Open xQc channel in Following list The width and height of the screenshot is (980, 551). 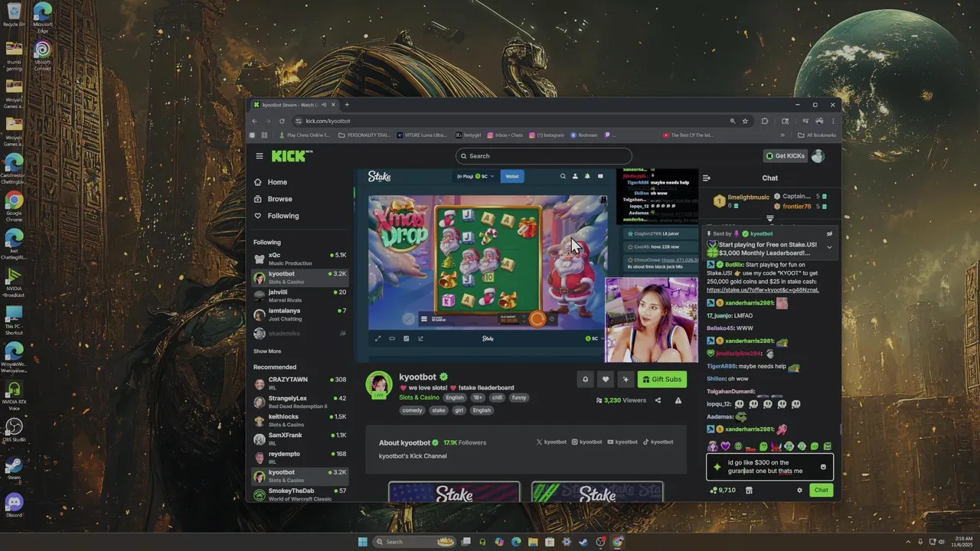point(300,259)
